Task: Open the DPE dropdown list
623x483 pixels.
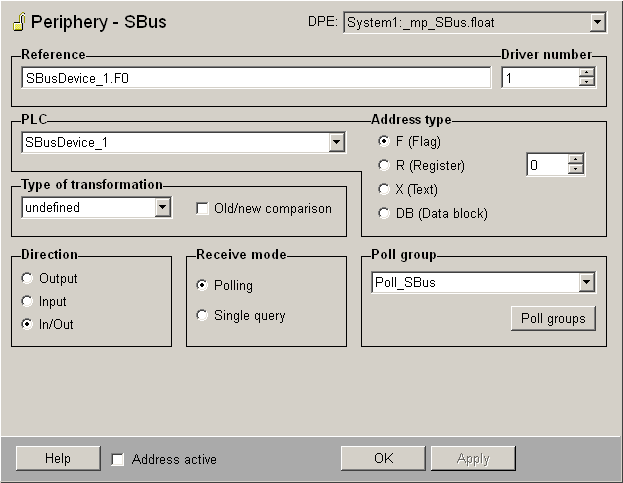Action: pos(597,22)
